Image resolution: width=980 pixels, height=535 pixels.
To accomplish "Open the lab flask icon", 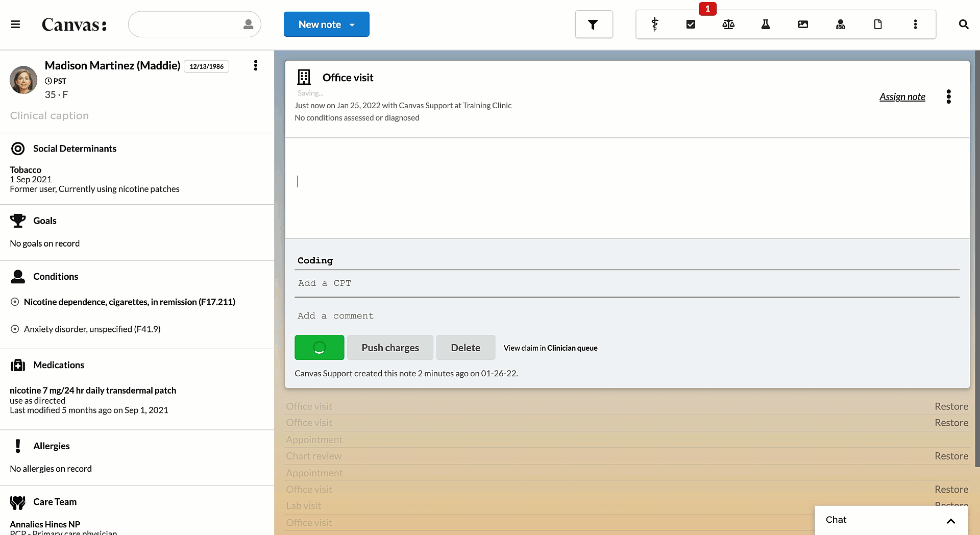I will click(766, 25).
